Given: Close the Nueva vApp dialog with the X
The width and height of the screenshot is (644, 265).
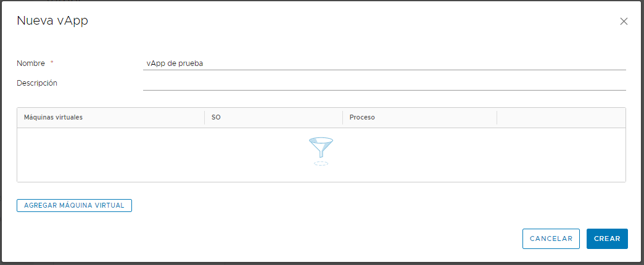Looking at the screenshot, I should (x=624, y=22).
